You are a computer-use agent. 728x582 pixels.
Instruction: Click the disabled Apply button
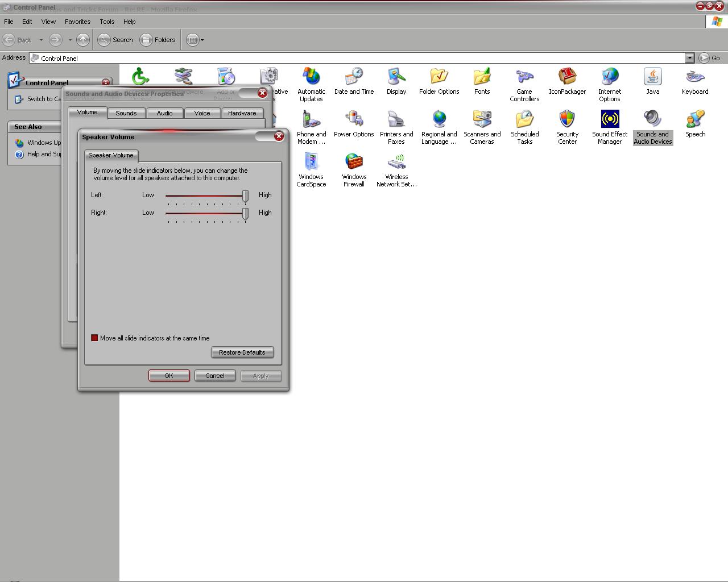pos(261,376)
